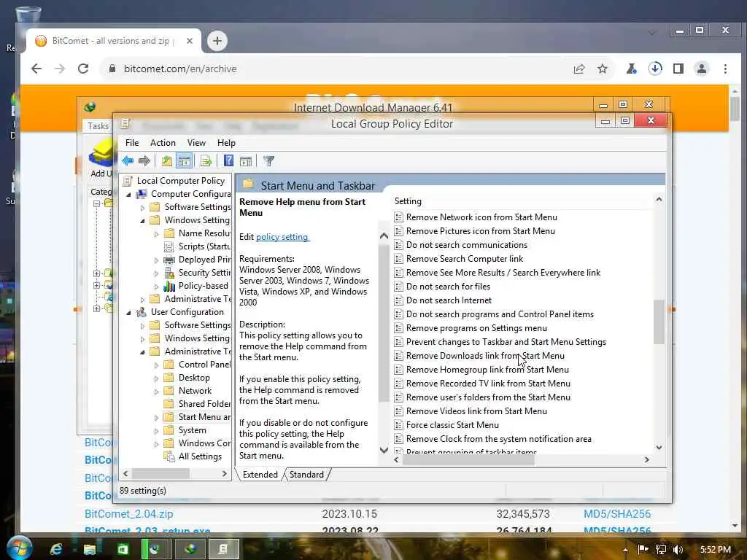747x560 pixels.
Task: Open Internet Explorer from the taskbar
Action: click(x=57, y=549)
